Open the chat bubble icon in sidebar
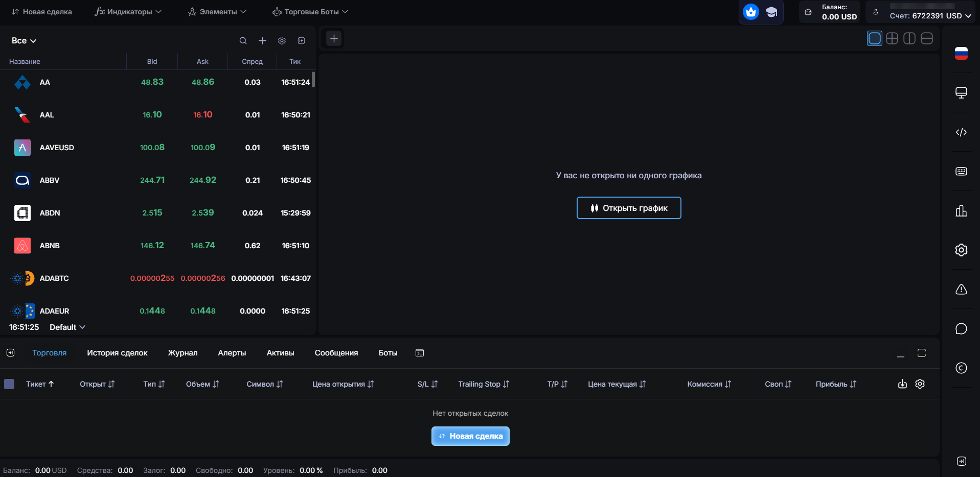 pyautogui.click(x=961, y=329)
